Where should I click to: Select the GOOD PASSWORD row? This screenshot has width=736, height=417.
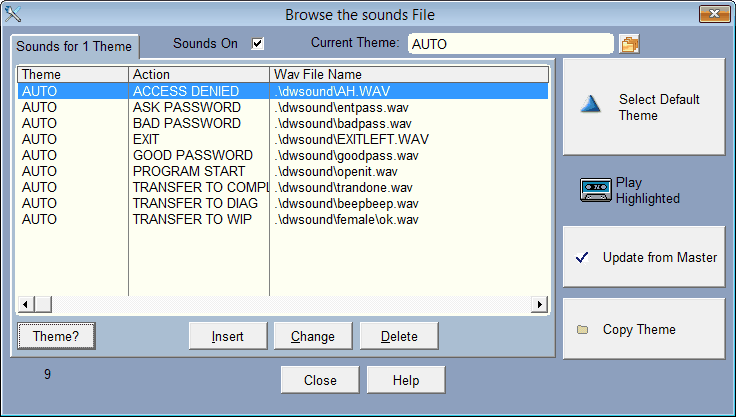tap(283, 155)
